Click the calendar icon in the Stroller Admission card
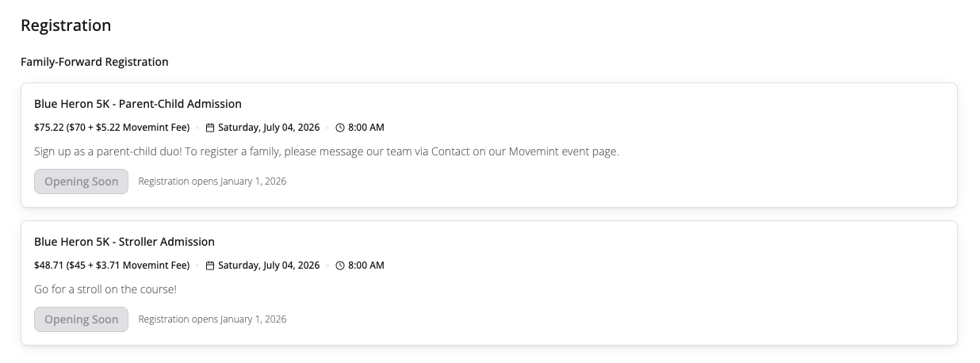This screenshot has width=980, height=363. (210, 266)
